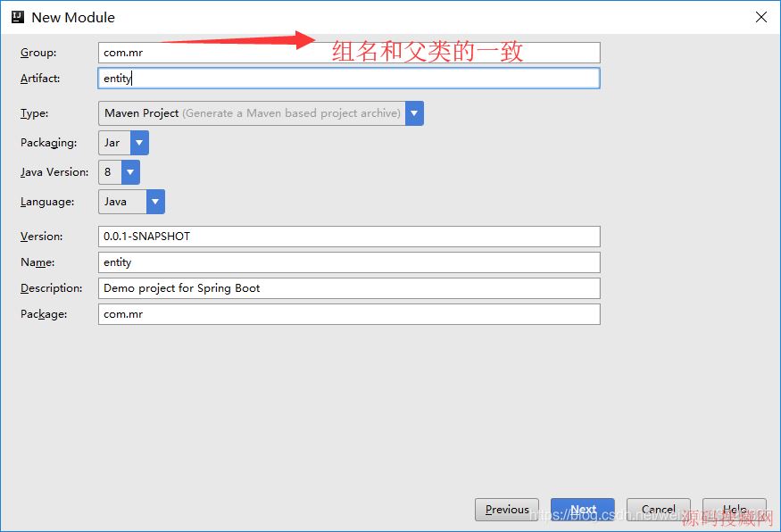Click the Type label

[35, 113]
